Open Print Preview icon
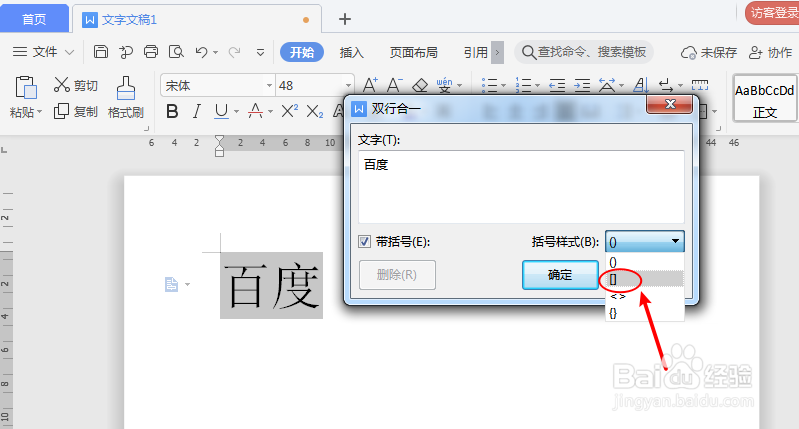 pos(176,52)
